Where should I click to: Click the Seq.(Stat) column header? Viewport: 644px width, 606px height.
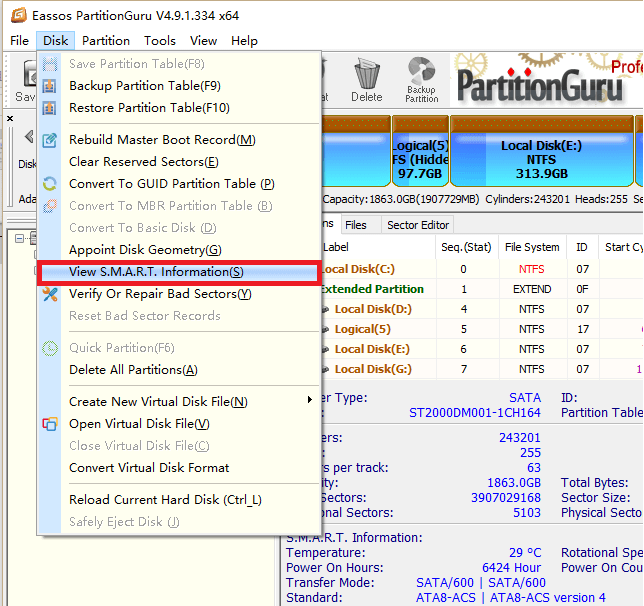(466, 247)
